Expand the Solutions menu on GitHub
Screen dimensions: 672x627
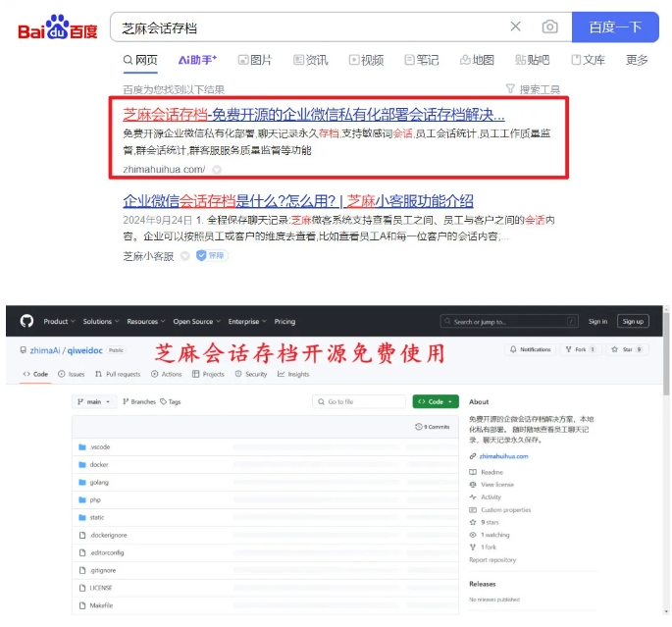[101, 322]
